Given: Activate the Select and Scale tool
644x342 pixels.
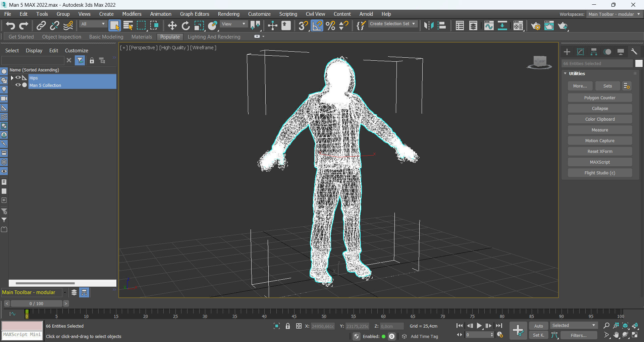Looking at the screenshot, I should coord(199,25).
